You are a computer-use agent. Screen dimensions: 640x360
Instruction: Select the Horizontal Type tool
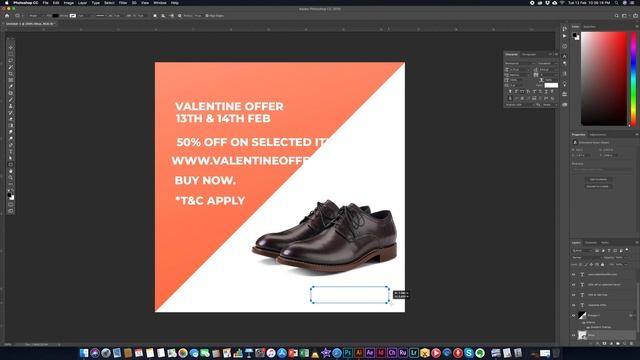tap(11, 151)
